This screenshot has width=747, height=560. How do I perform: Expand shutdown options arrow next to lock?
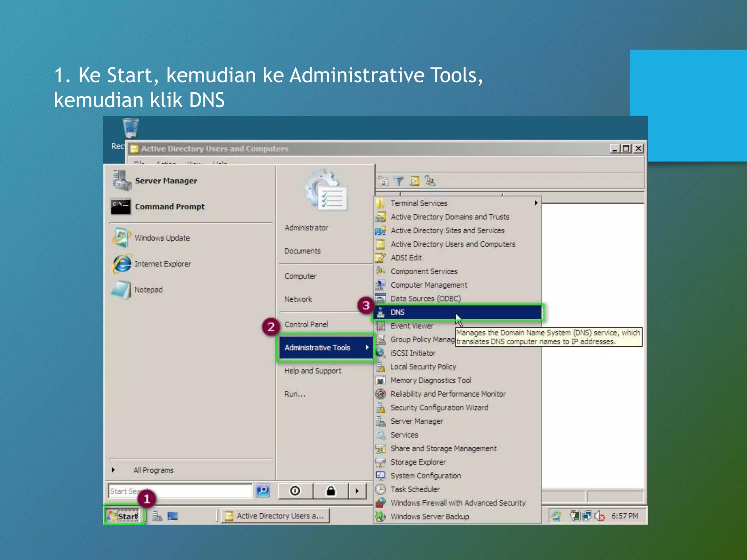(357, 491)
